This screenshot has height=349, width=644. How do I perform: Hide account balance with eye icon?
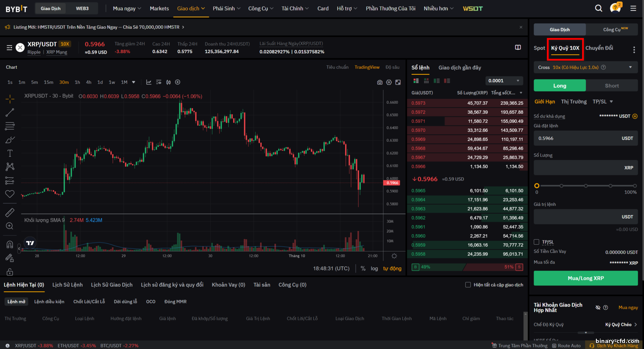pyautogui.click(x=598, y=307)
